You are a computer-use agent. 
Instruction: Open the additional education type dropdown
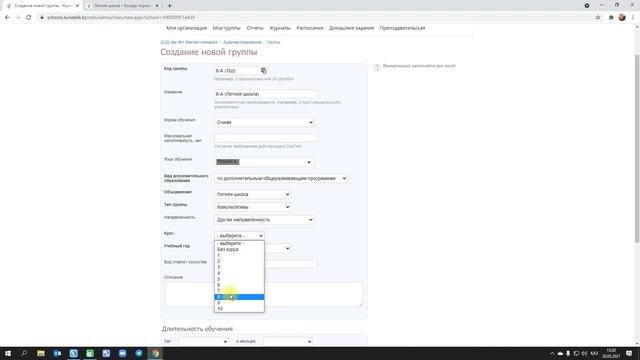pyautogui.click(x=281, y=178)
